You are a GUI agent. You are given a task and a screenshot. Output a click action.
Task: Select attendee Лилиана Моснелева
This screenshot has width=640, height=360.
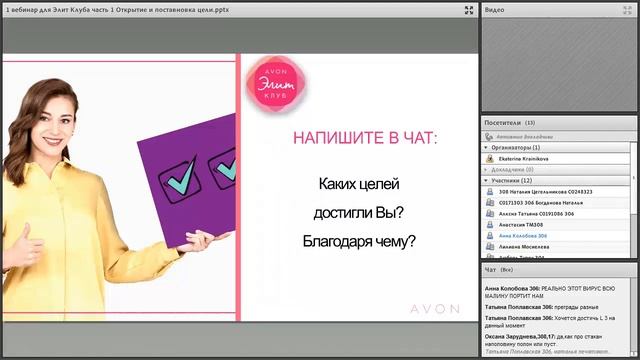pos(556,247)
